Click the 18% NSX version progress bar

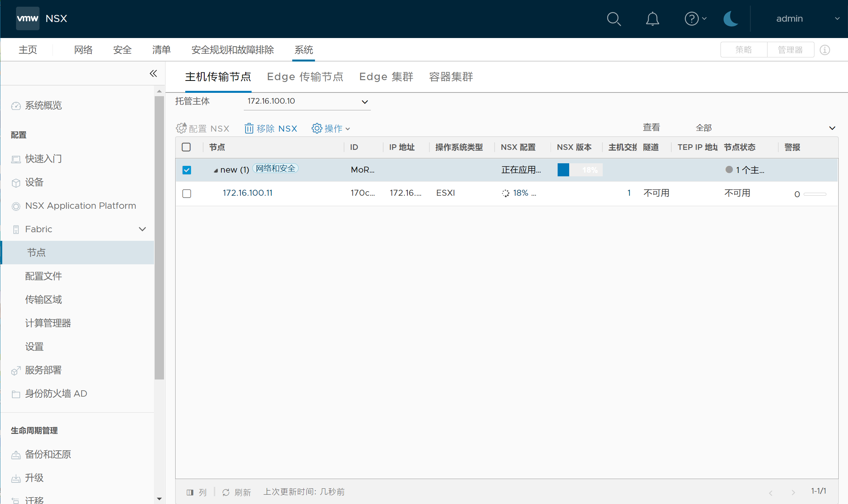pos(580,170)
